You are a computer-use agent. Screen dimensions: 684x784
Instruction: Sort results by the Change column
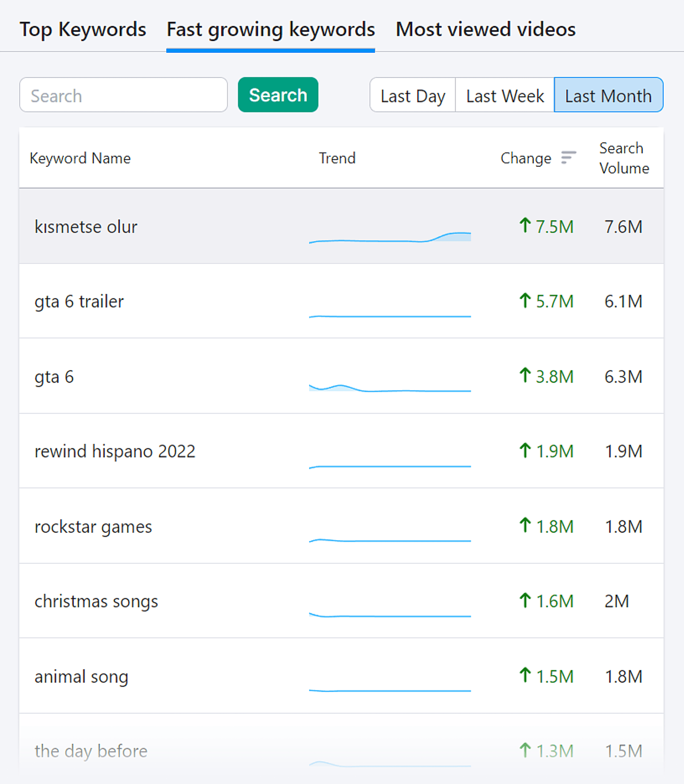(526, 158)
